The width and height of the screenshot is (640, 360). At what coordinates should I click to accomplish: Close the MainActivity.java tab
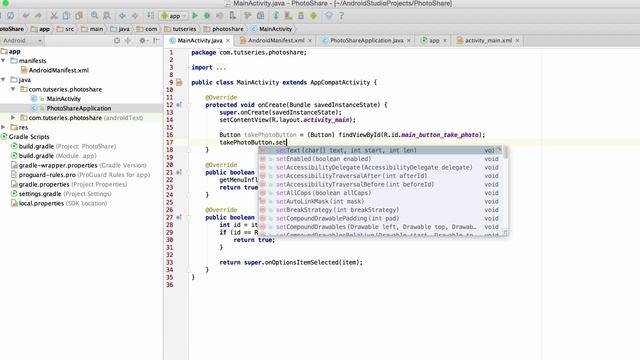coord(228,40)
